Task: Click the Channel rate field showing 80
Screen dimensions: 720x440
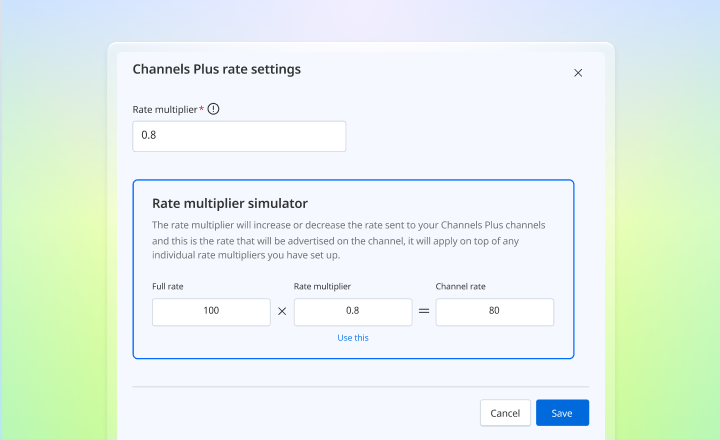Action: [x=495, y=312]
